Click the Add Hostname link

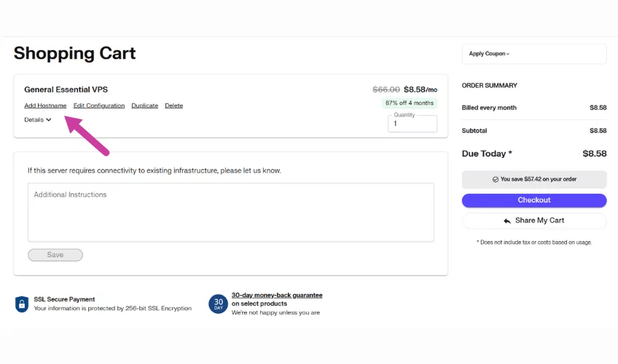[45, 106]
